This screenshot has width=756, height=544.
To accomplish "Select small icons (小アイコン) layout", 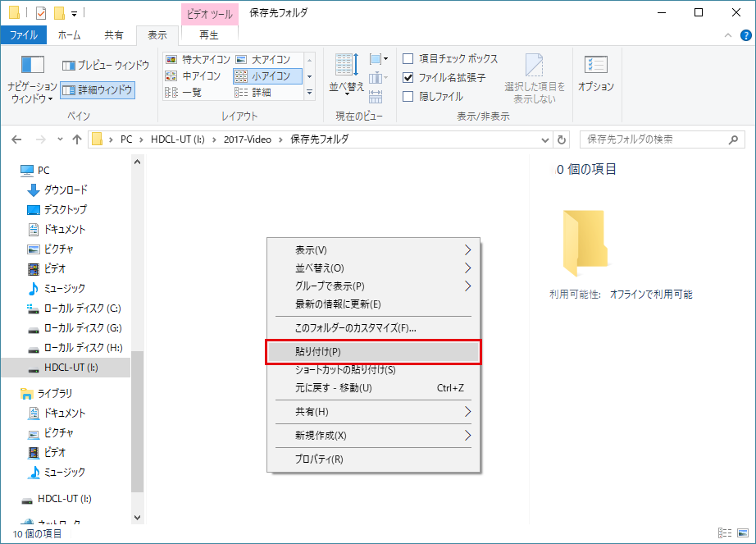I will coord(267,76).
